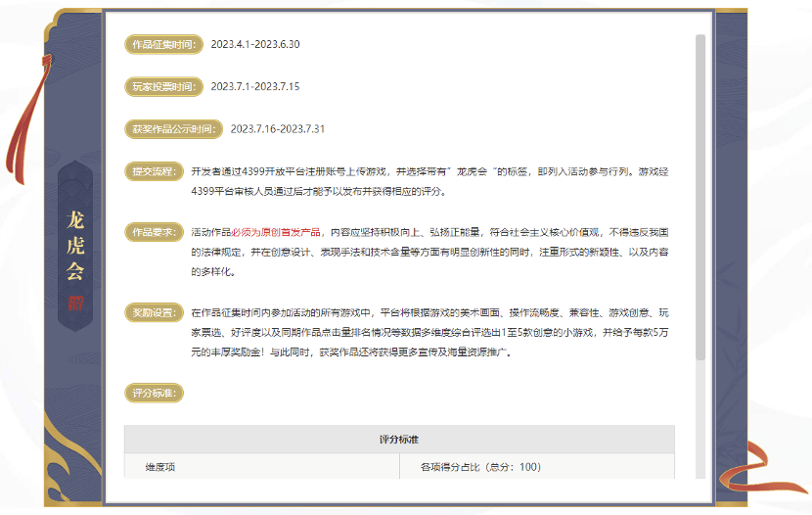This screenshot has width=812, height=515.
Task: Click the 获奖作品公示时间 label badge
Action: [x=173, y=129]
